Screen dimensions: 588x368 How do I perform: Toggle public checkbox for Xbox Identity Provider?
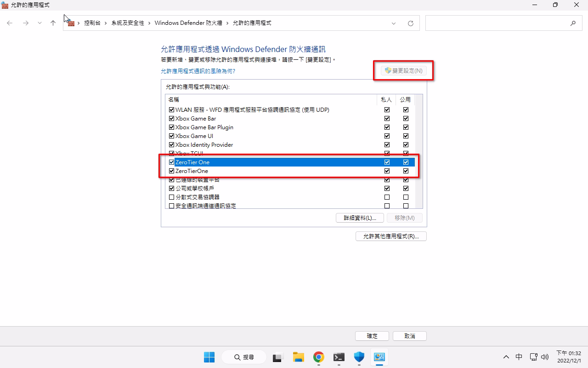406,145
